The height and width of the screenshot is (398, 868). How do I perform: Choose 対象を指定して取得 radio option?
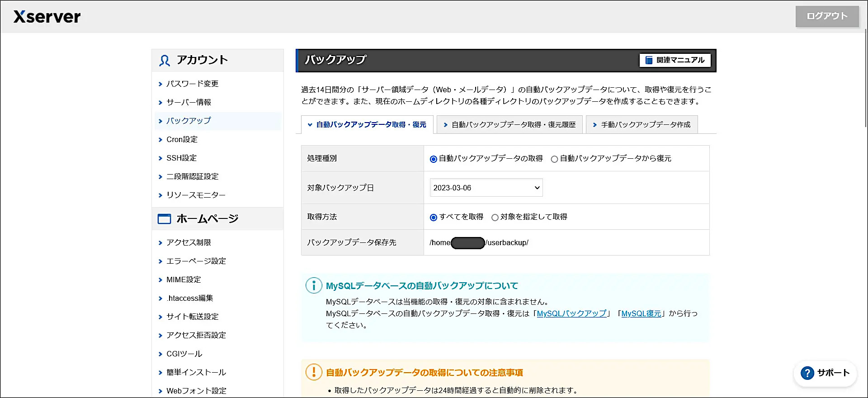point(495,218)
